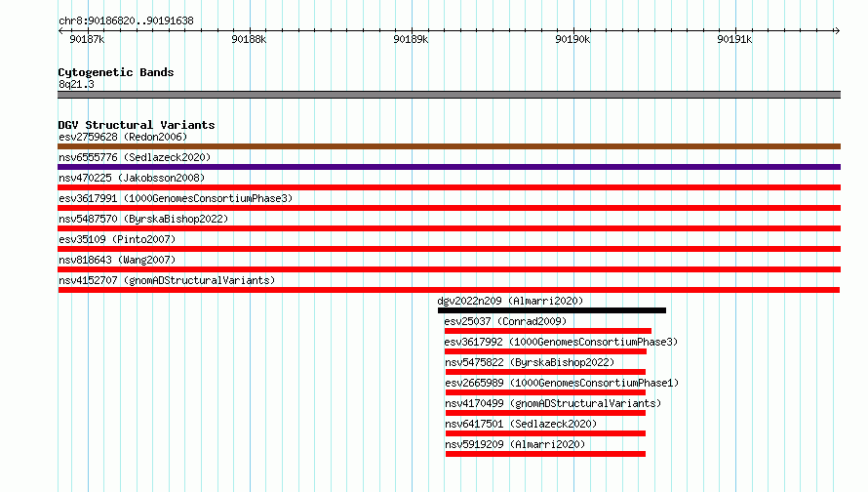Click the red nsv4170499 variant bar
This screenshot has width=868, height=492.
point(545,413)
